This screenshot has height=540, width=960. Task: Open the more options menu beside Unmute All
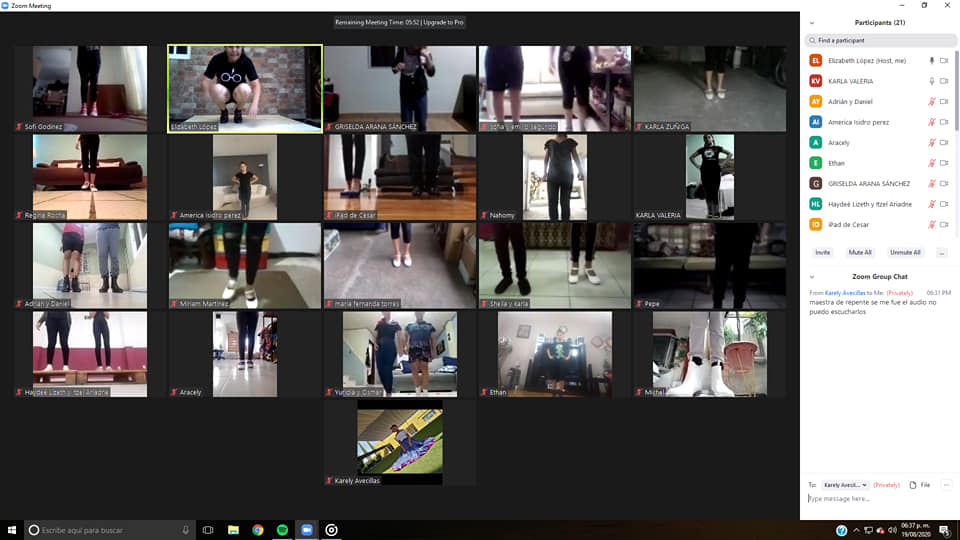point(941,253)
